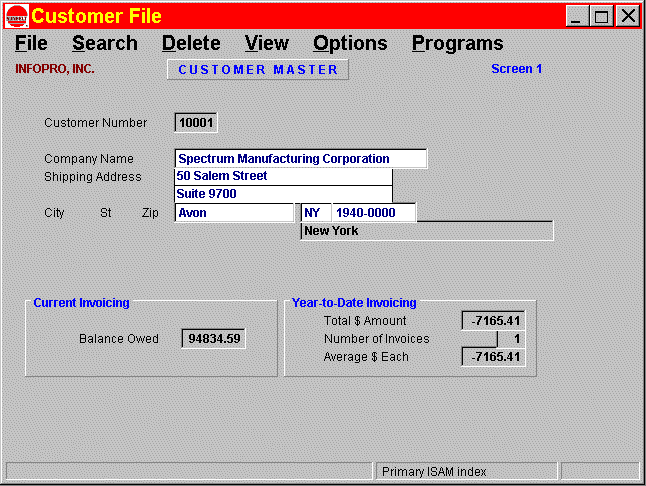Click the Average $ Each value field
This screenshot has width=646, height=486.
point(494,357)
